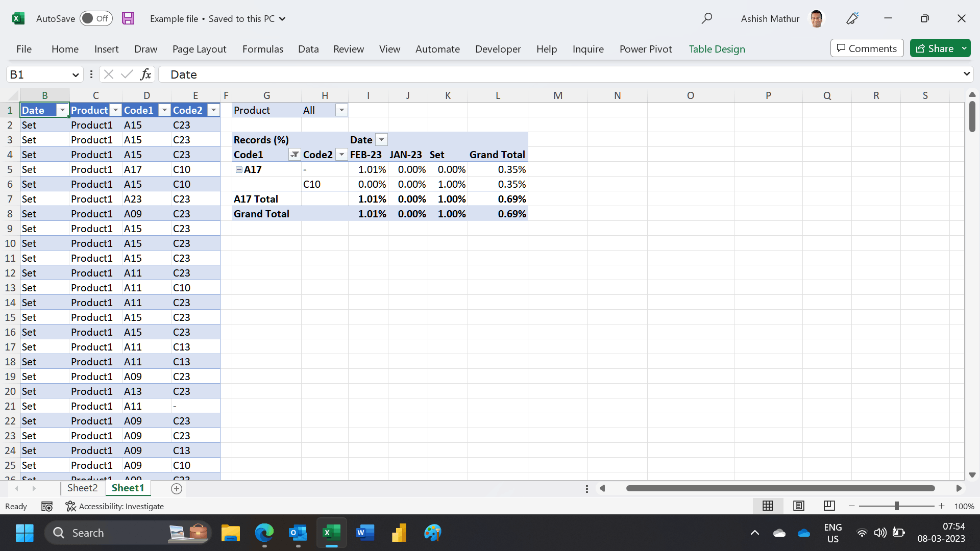Image resolution: width=980 pixels, height=551 pixels.
Task: Expand the formula bar chevron
Action: 966,74
